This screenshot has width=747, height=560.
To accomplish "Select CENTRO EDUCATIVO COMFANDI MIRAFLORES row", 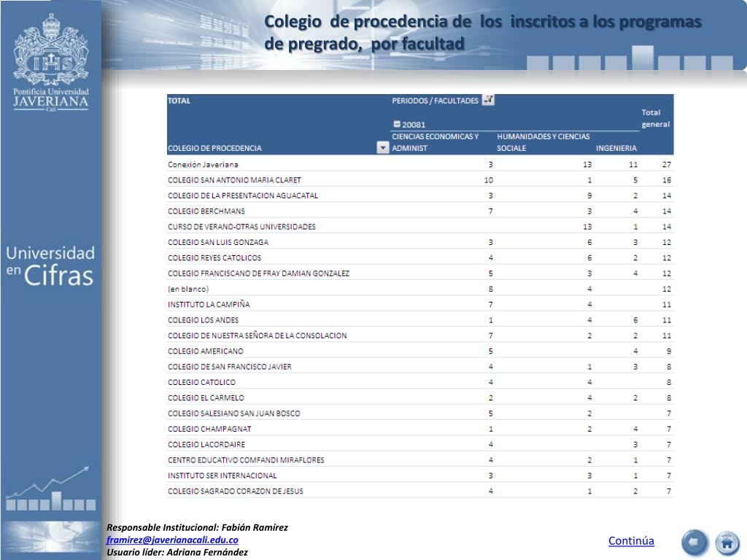I will coord(420,460).
